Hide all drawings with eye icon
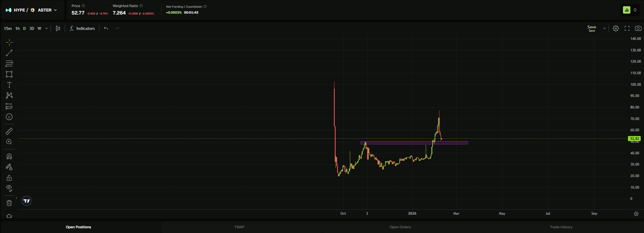This screenshot has height=233, width=644. coord(9,188)
